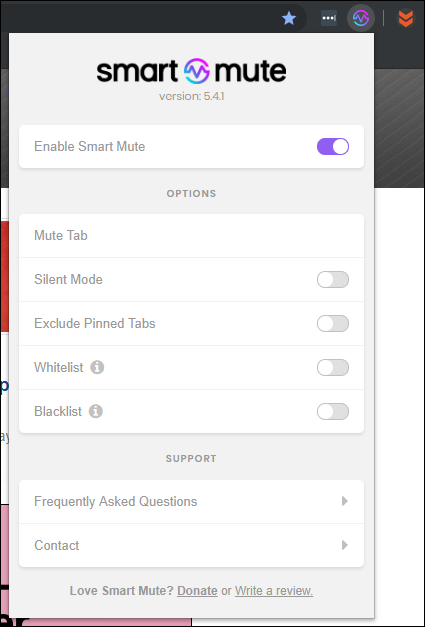Click the Blacklist info icon
Image resolution: width=425 pixels, height=627 pixels.
pos(96,411)
